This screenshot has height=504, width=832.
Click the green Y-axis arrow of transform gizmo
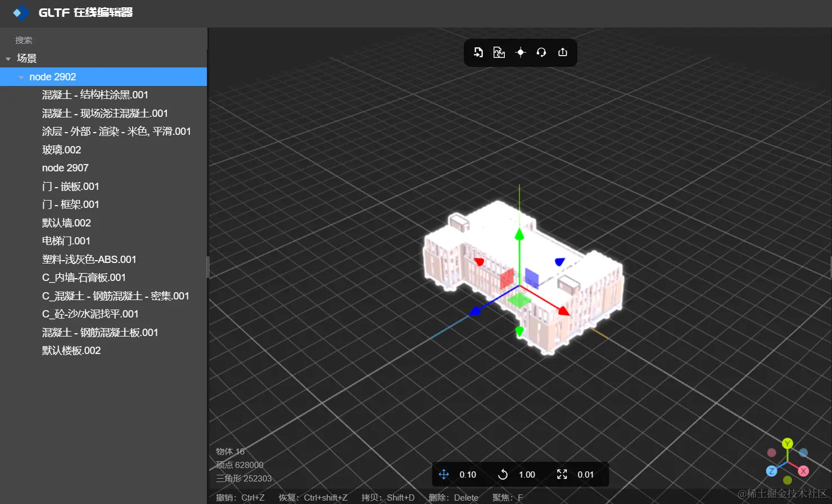pos(519,234)
